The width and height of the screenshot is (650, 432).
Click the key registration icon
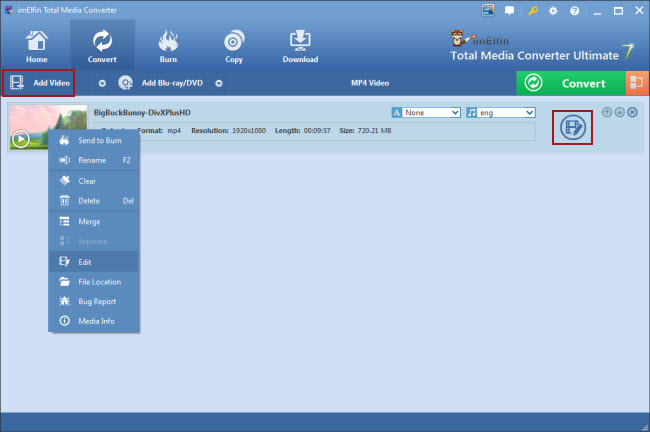(533, 10)
